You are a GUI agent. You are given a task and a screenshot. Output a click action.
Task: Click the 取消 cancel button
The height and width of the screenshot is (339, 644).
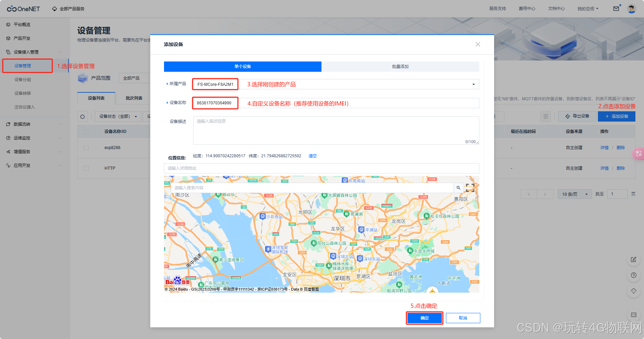click(463, 318)
